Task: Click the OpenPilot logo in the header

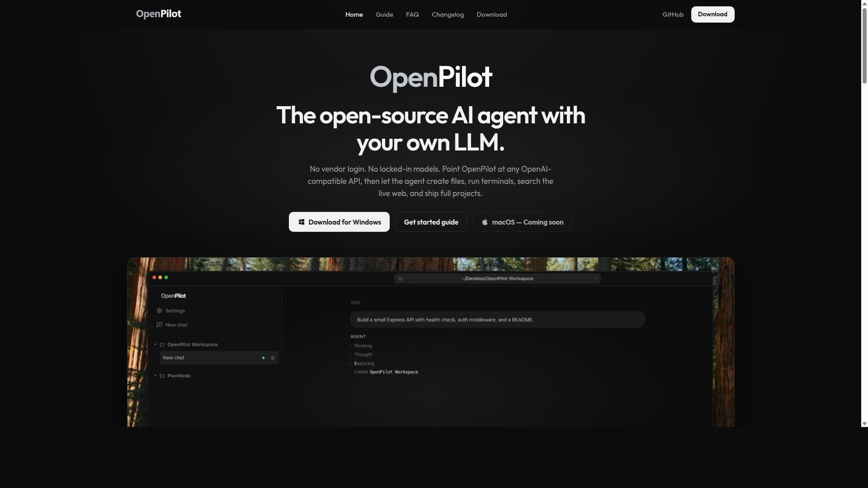Action: point(158,14)
